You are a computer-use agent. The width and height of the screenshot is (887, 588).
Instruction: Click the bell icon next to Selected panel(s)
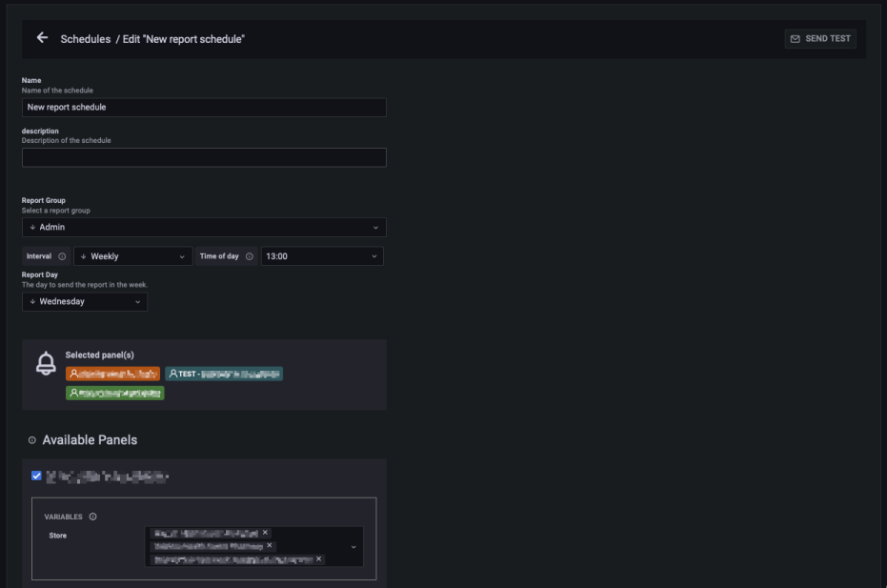pos(46,364)
